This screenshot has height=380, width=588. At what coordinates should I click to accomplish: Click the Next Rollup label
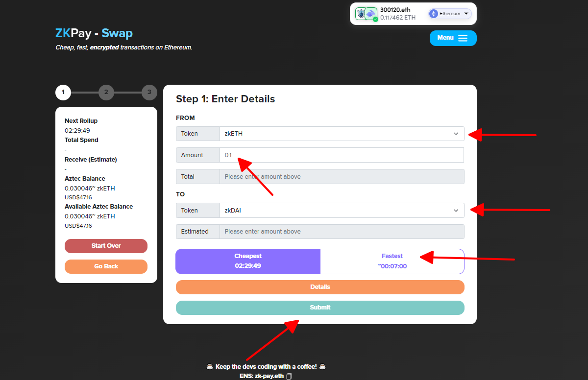pos(81,121)
